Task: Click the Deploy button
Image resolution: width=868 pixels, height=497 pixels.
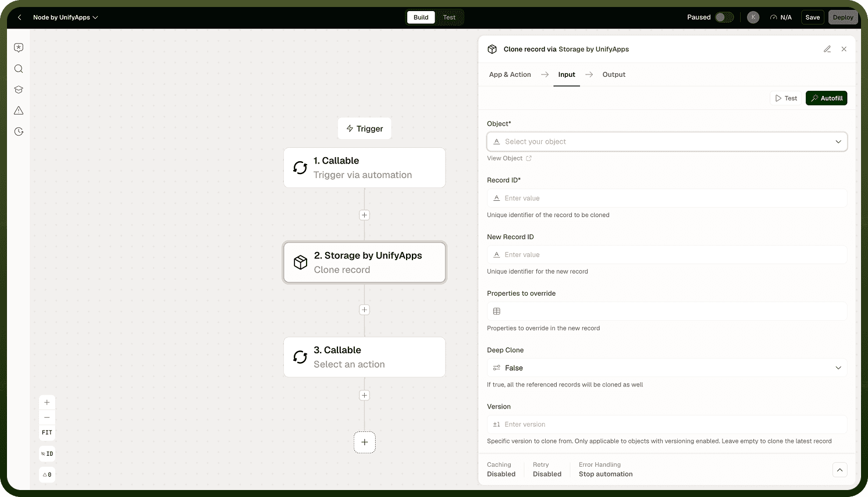Action: click(x=843, y=17)
